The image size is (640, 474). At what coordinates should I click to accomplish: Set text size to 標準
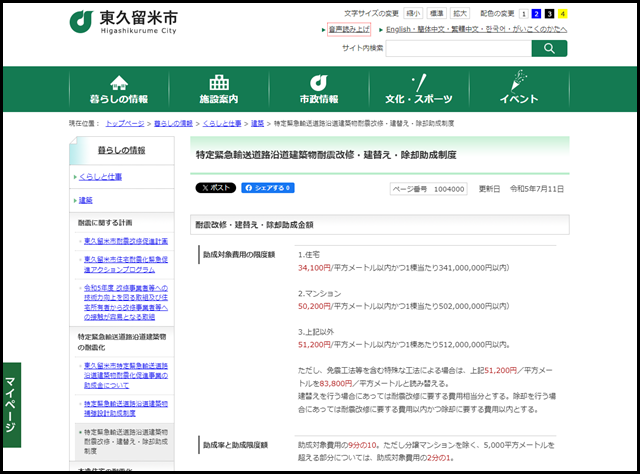point(436,13)
